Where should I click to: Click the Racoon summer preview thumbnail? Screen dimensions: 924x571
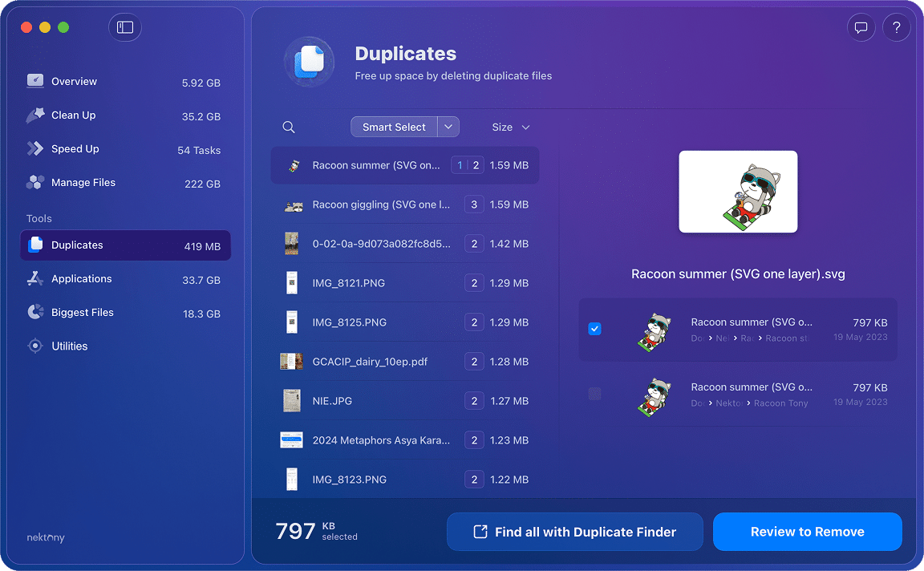[x=738, y=192]
